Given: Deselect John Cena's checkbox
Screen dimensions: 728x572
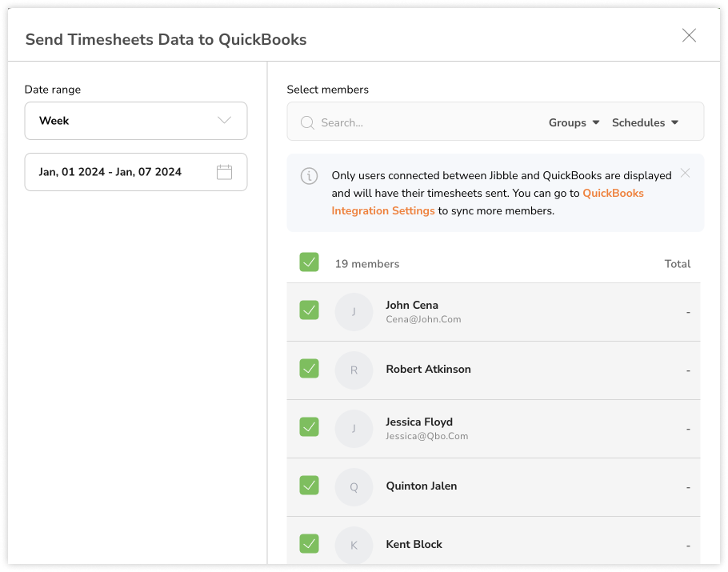Looking at the screenshot, I should click(x=309, y=310).
